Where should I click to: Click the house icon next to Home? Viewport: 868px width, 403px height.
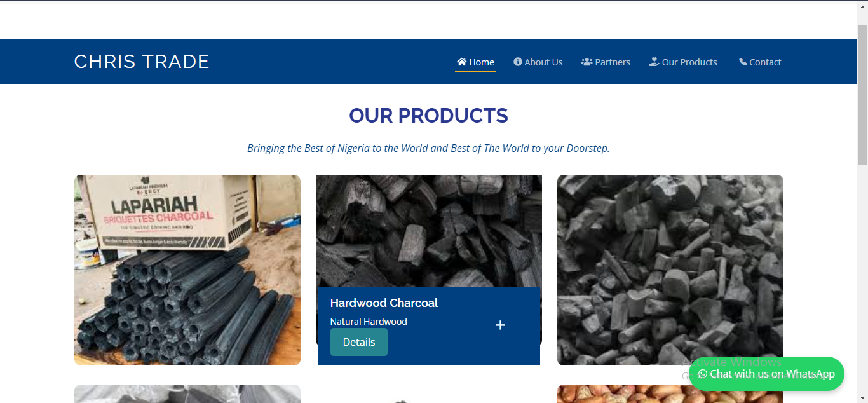click(462, 62)
